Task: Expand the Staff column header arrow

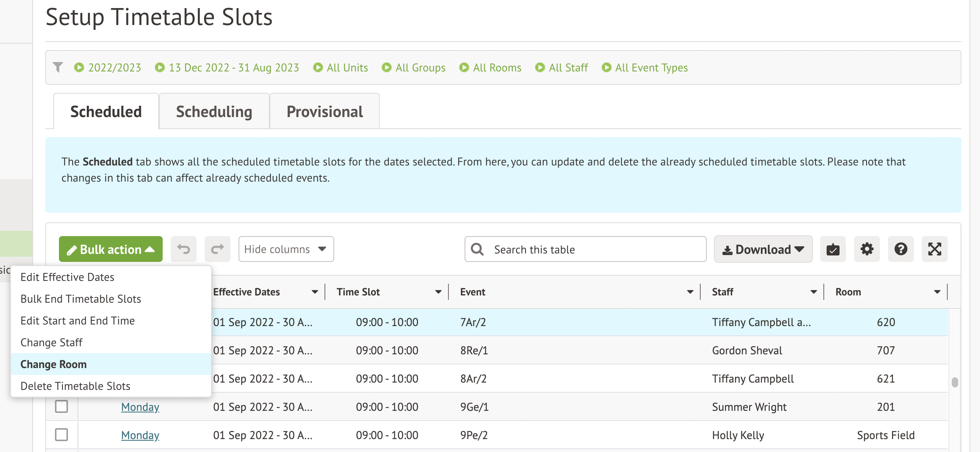Action: point(813,292)
